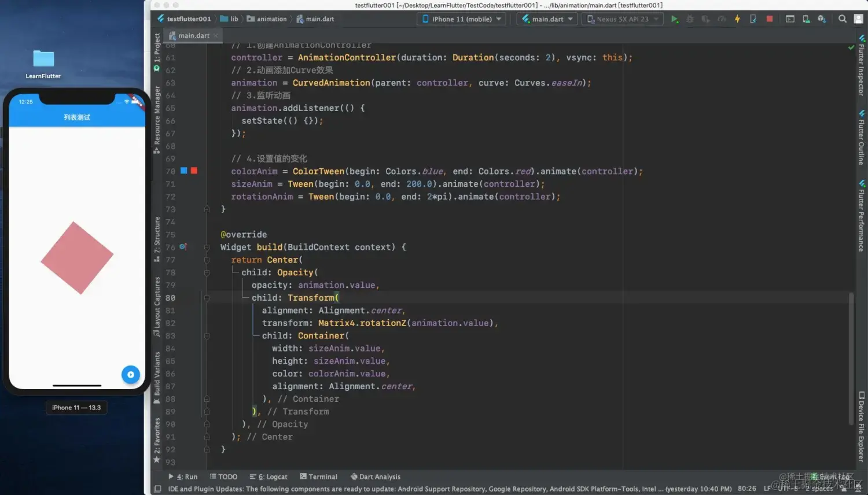Click the simulator app bar title 列表测试
Image resolution: width=868 pixels, height=495 pixels.
tap(77, 117)
